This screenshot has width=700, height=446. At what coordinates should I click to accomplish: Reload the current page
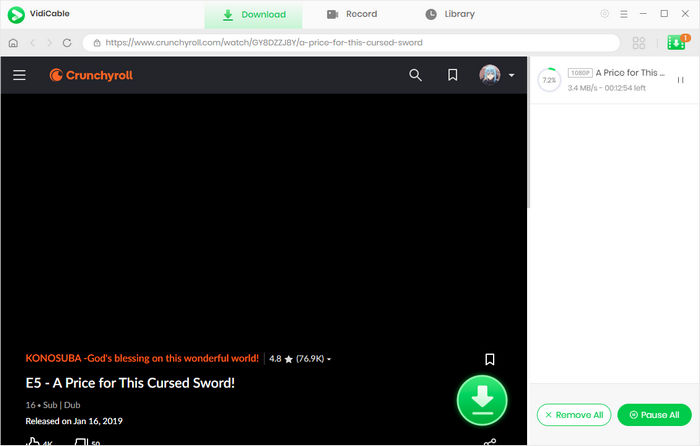pos(67,43)
